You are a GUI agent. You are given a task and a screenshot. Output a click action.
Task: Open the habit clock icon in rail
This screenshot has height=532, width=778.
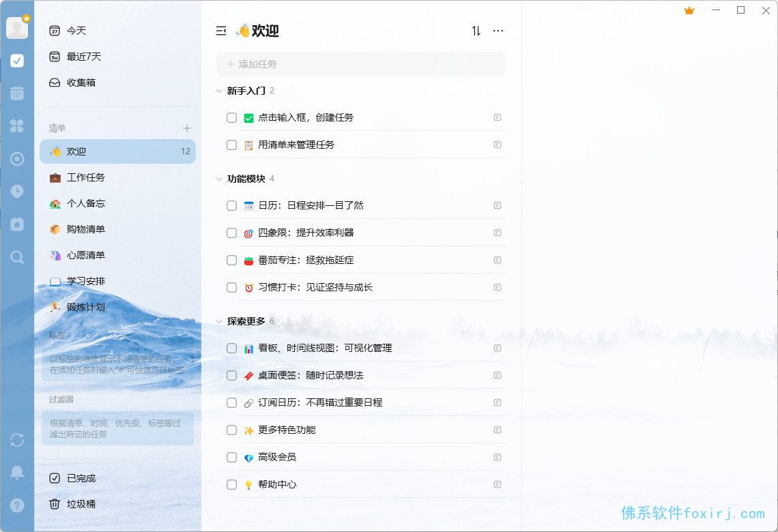point(17,192)
